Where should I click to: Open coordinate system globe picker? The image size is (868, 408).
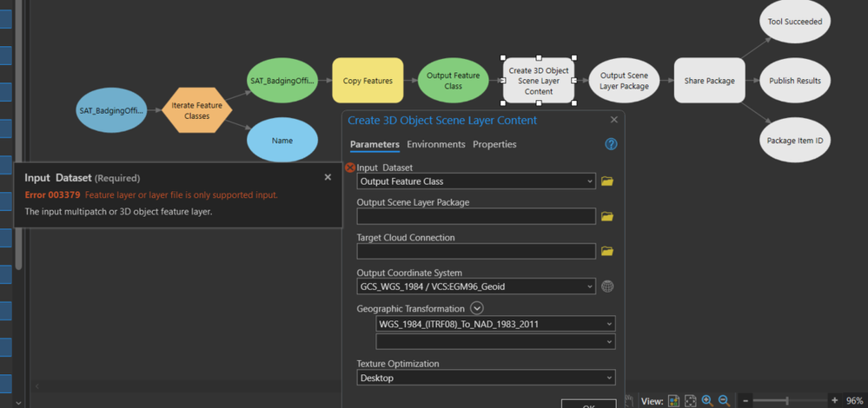pyautogui.click(x=608, y=286)
